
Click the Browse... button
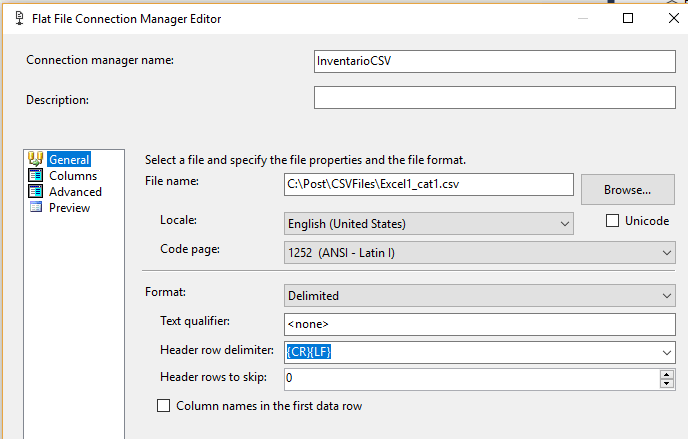coord(627,189)
